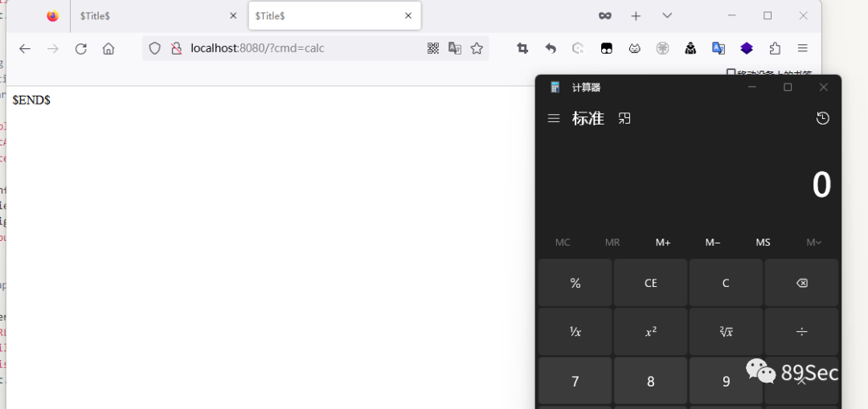Open the grey round extension icon
Viewport: 868px width, 409px height.
[x=662, y=48]
